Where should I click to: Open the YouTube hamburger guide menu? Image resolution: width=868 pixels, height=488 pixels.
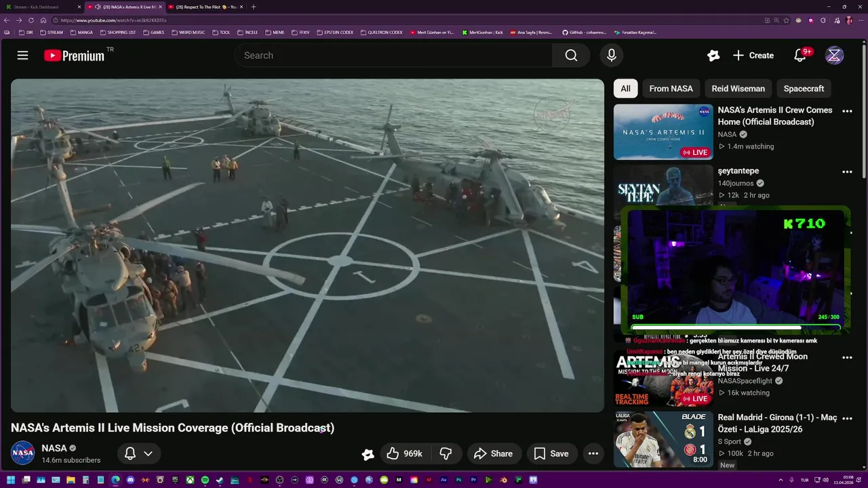pyautogui.click(x=22, y=56)
